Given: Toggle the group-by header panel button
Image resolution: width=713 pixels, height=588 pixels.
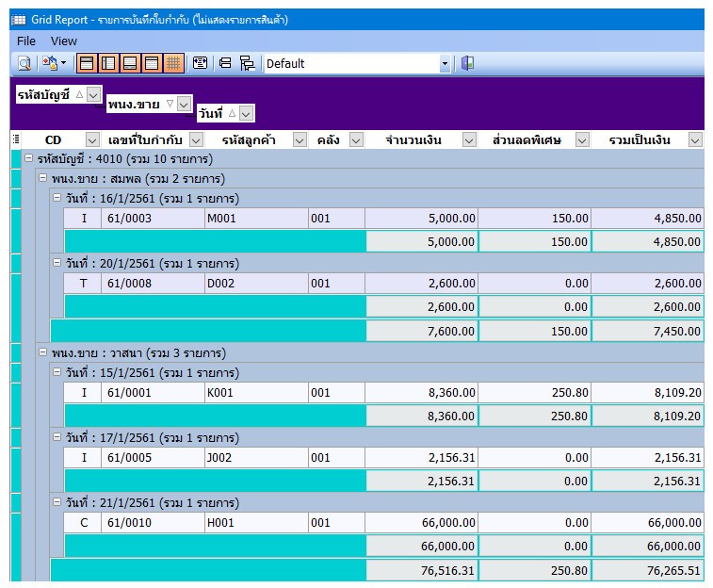Looking at the screenshot, I should (87, 63).
